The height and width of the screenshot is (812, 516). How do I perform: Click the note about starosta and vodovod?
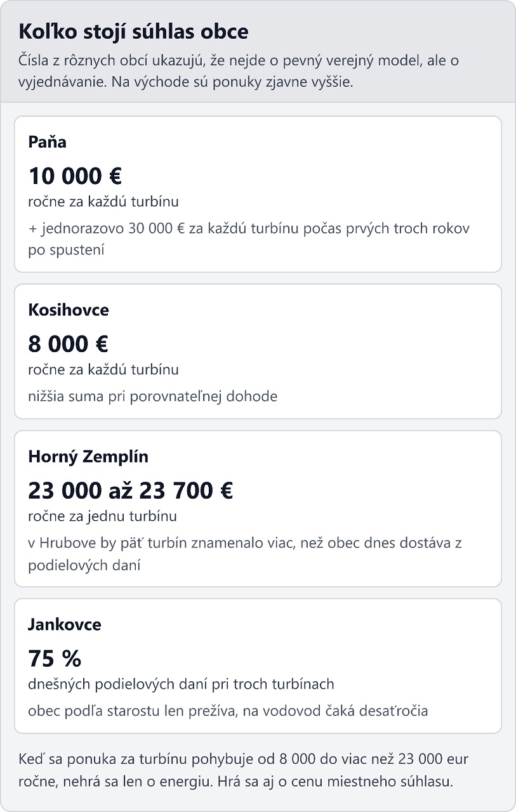click(x=228, y=710)
